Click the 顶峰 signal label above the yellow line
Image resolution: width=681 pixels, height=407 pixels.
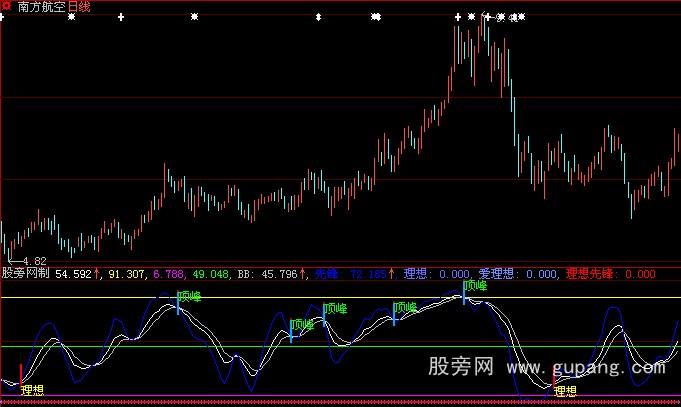click(475, 285)
